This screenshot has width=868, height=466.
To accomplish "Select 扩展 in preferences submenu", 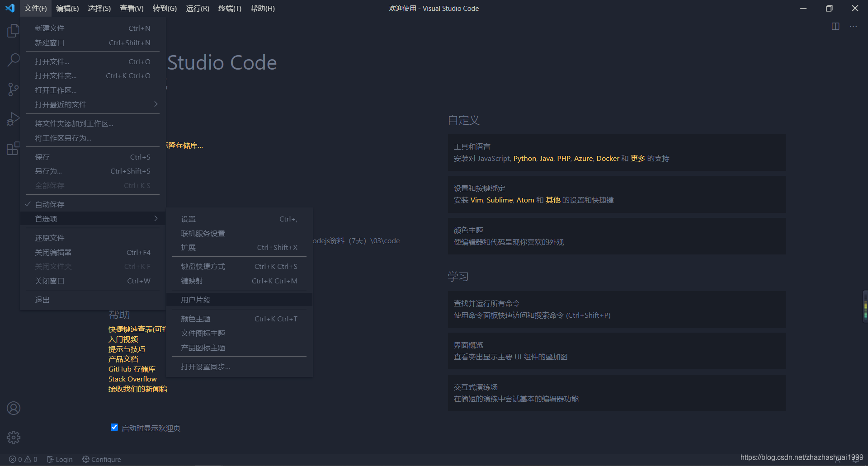I will (239, 247).
